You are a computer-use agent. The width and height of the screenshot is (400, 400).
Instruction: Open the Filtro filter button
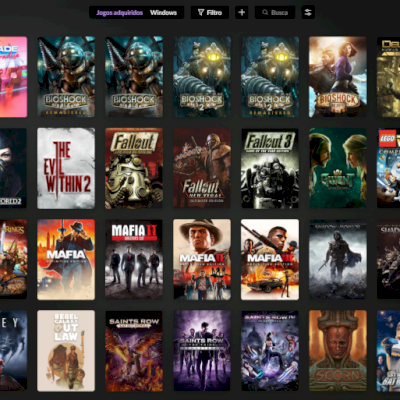pos(210,13)
